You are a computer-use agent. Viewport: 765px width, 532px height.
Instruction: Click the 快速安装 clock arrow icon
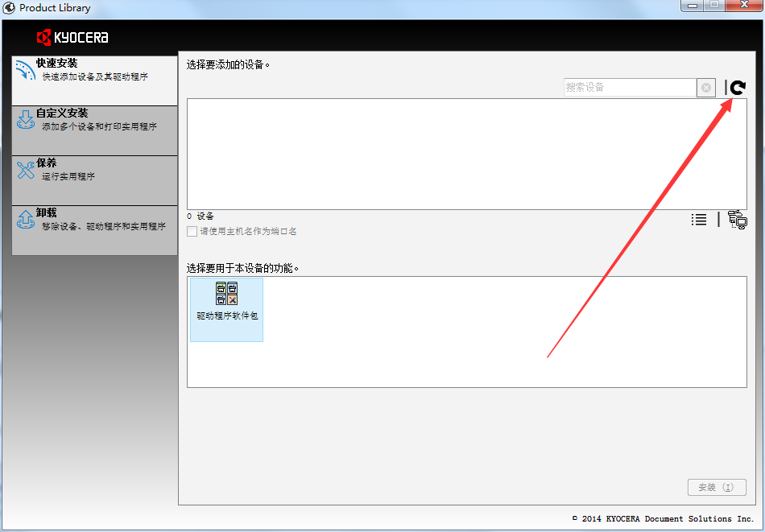coord(25,71)
